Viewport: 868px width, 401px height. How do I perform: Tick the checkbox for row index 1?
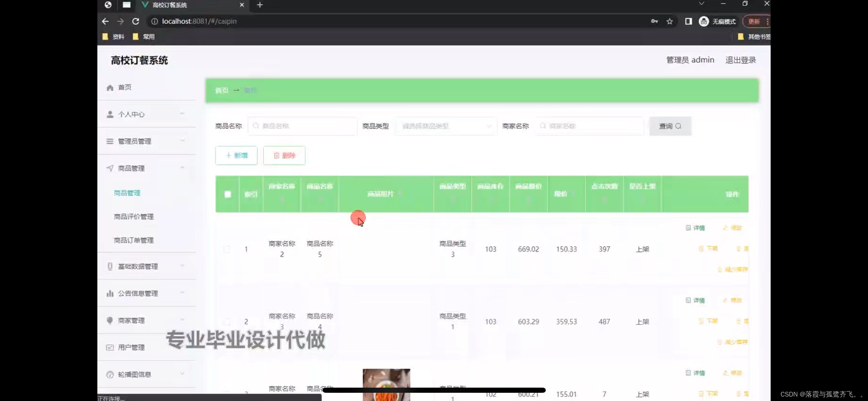[227, 249]
